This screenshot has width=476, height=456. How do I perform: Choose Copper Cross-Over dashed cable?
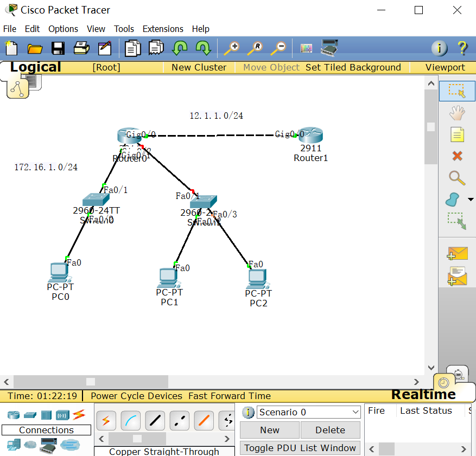pos(180,421)
